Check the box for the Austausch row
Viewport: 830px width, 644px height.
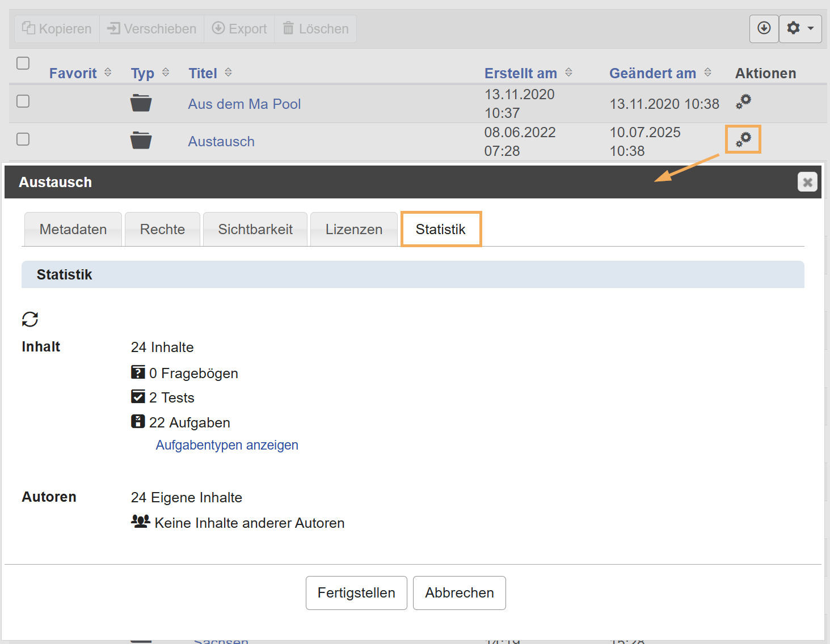[23, 139]
